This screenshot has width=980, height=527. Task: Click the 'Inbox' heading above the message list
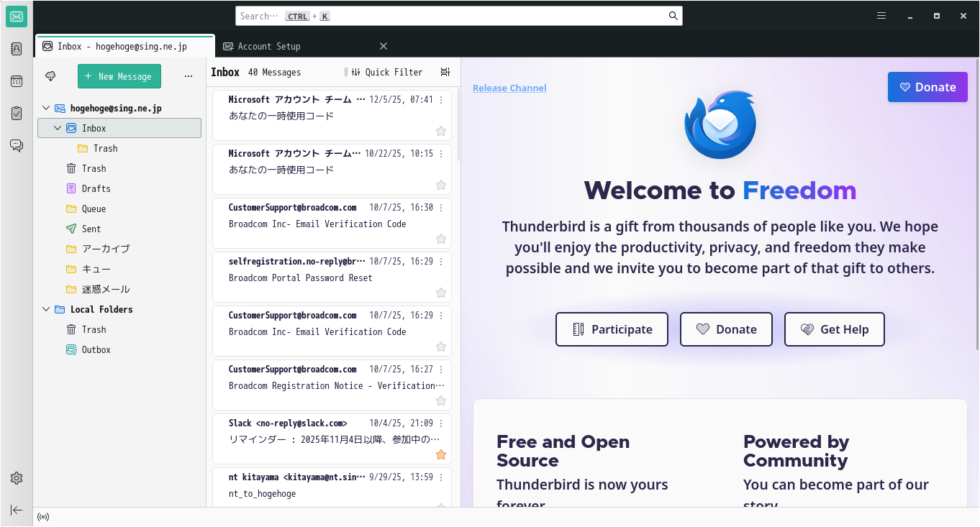tap(225, 72)
